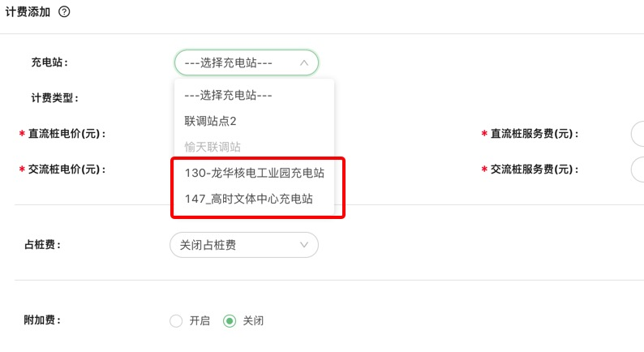The width and height of the screenshot is (644, 352).
Task: Collapse the 充电站 dropdown using its up arrow
Action: (304, 62)
